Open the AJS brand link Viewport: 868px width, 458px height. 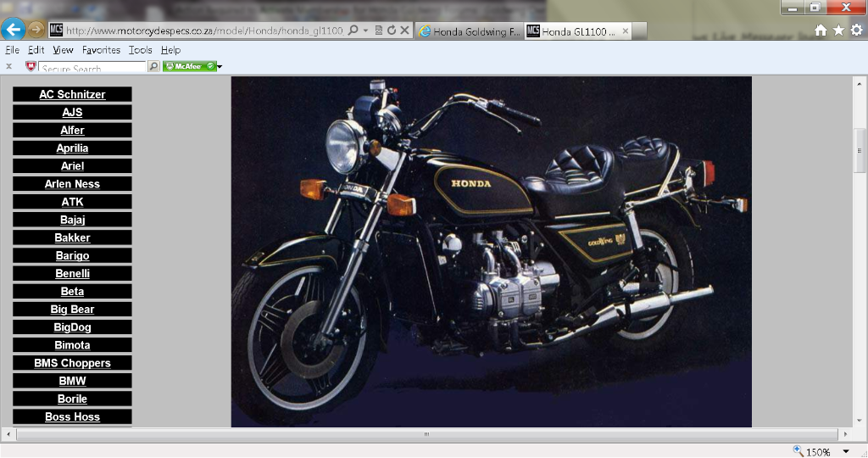click(73, 113)
